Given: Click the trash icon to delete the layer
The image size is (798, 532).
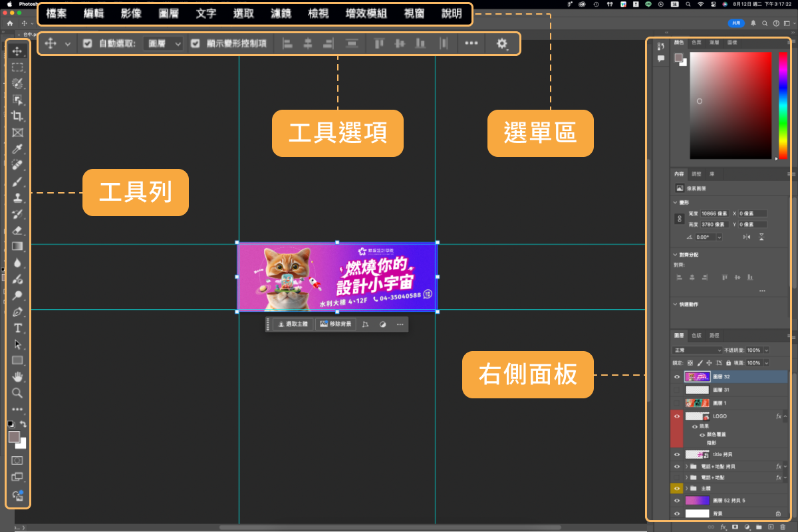Looking at the screenshot, I should point(782,526).
